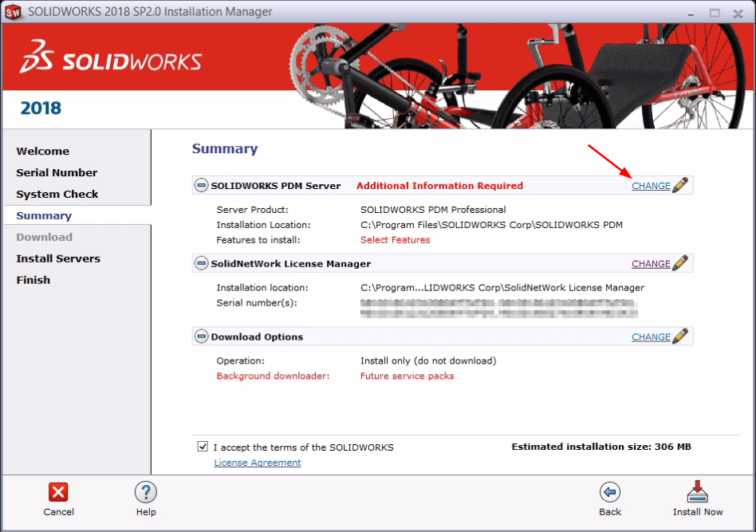Click the License Manager installation location path

(x=502, y=288)
